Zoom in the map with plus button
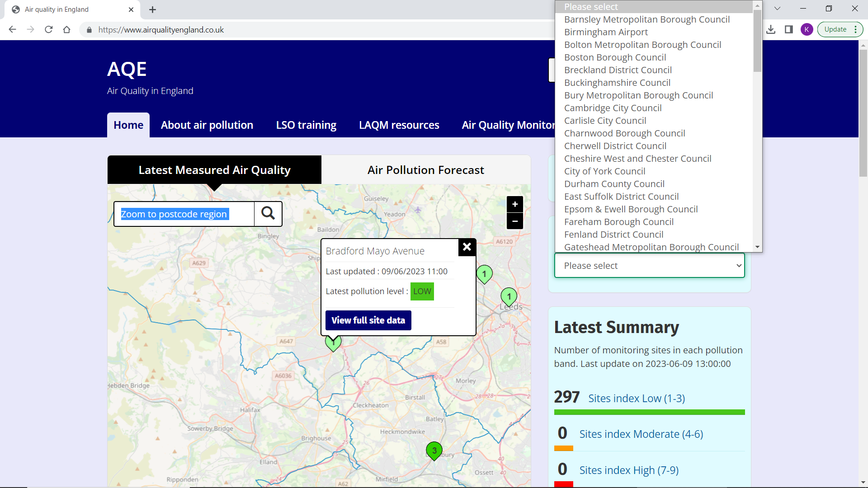The height and width of the screenshot is (488, 868). (x=514, y=204)
